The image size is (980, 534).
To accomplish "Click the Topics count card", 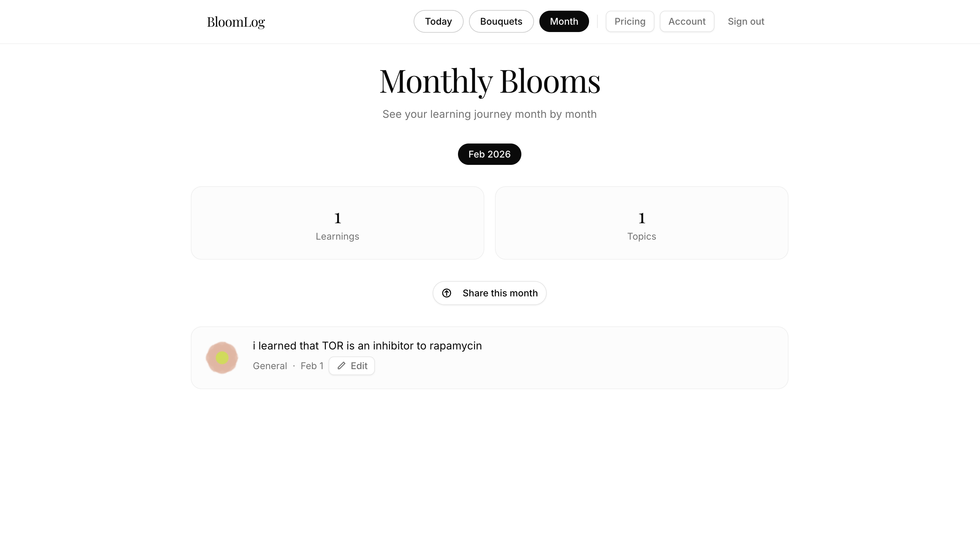I will [x=641, y=223].
